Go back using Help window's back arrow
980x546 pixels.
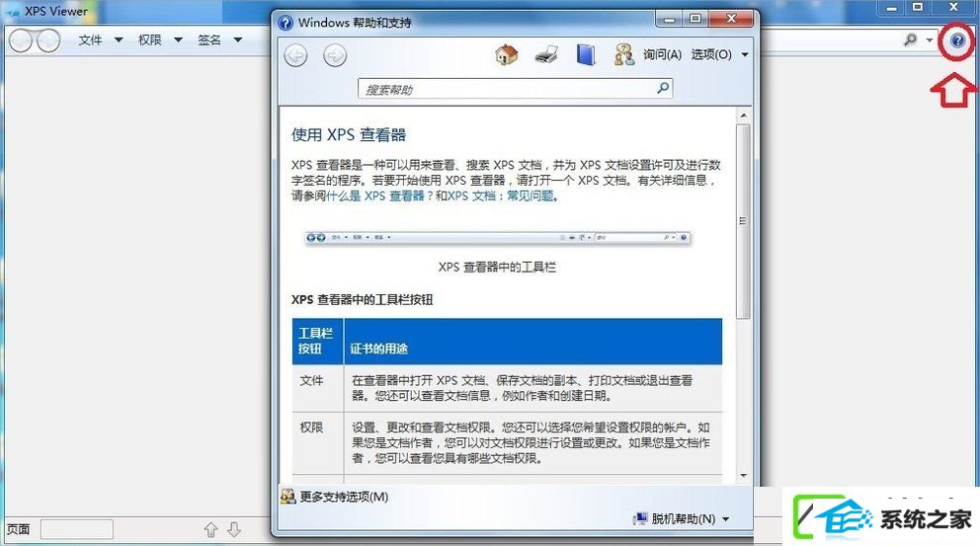point(295,55)
